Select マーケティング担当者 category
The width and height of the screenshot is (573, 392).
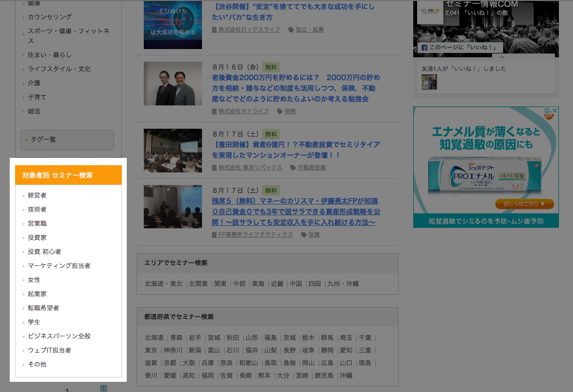[59, 266]
